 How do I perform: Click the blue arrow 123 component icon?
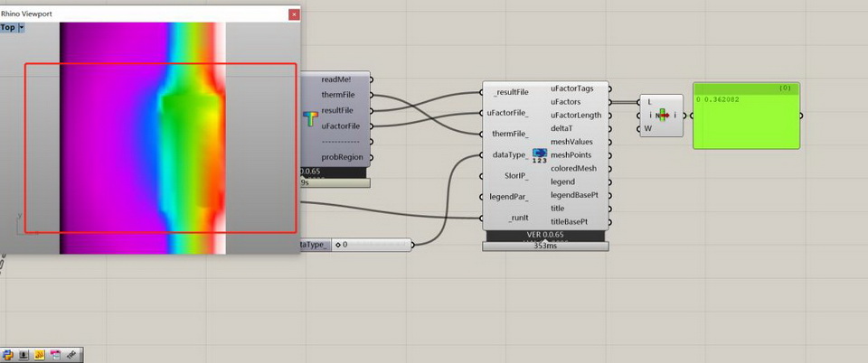click(x=539, y=156)
